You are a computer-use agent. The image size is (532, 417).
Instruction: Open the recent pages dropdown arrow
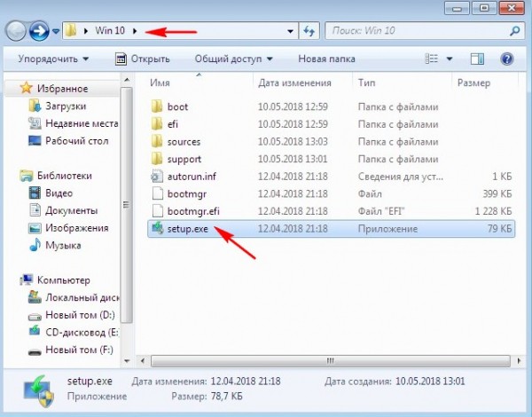click(56, 31)
